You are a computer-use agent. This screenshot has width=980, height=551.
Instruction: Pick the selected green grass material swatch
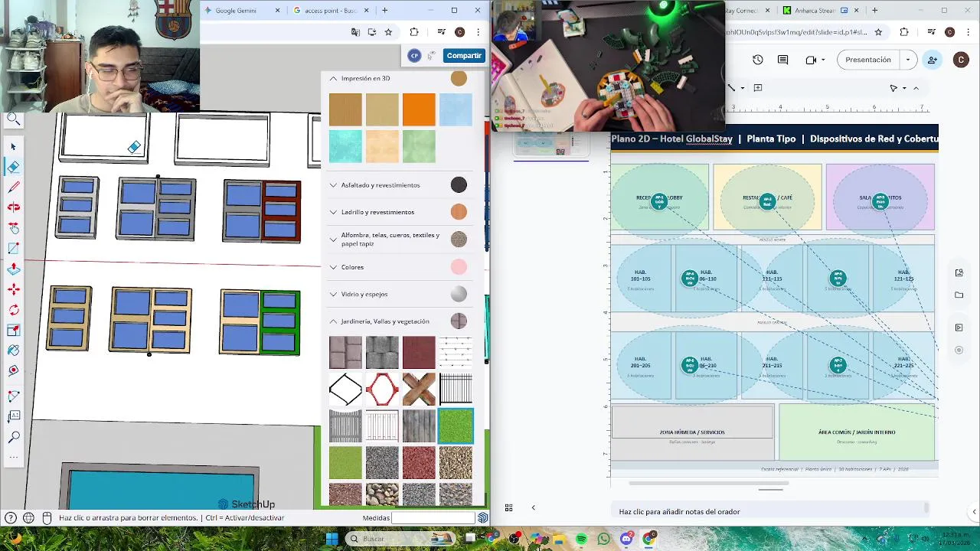pyautogui.click(x=456, y=425)
